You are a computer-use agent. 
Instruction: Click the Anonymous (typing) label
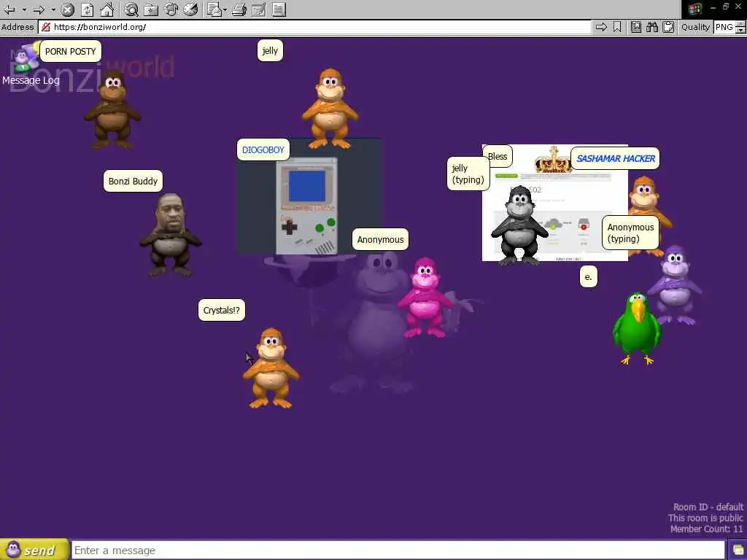pos(630,233)
